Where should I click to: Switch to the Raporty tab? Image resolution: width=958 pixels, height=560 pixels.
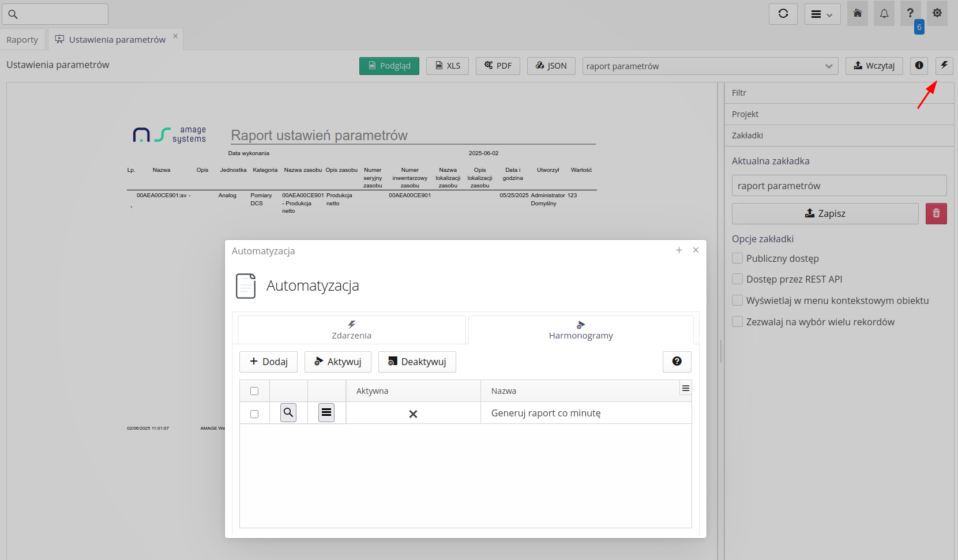tap(22, 40)
